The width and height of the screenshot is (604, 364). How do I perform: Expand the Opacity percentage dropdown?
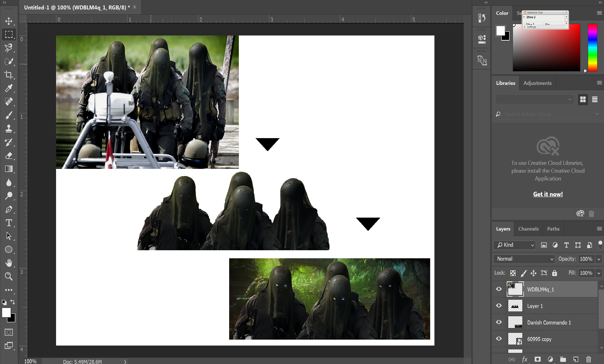599,259
